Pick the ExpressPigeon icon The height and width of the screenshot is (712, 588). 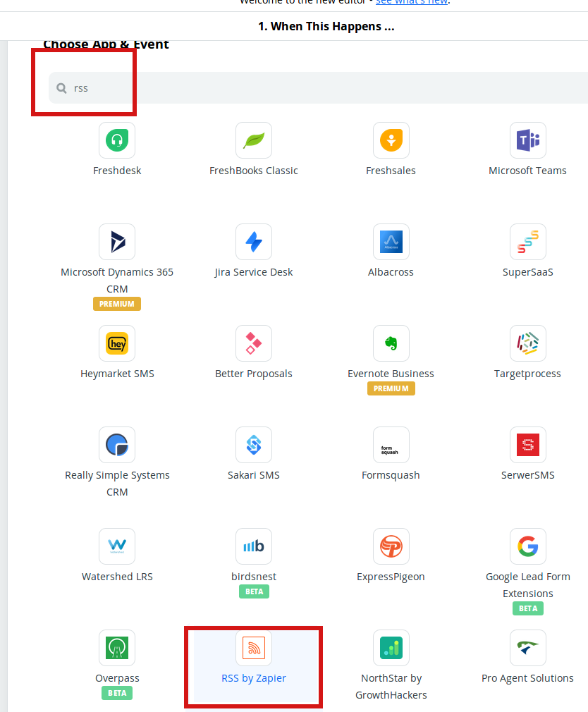[x=391, y=546]
